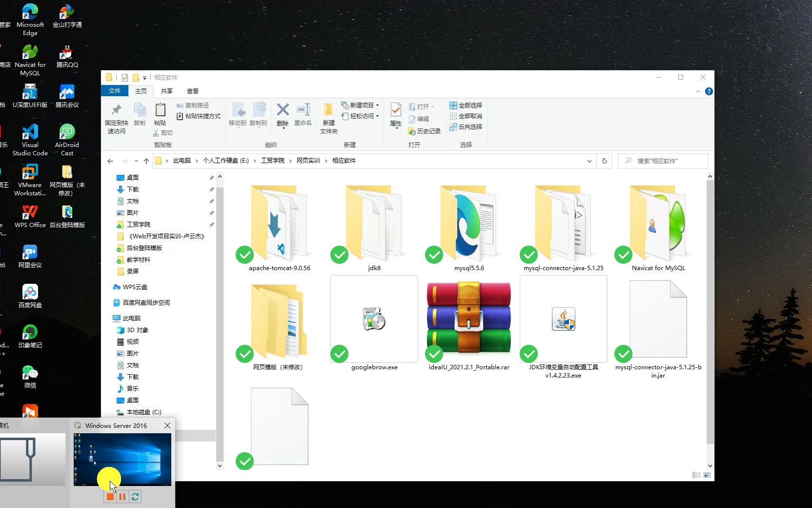Select the mysql5.5.6 folder

tap(469, 228)
